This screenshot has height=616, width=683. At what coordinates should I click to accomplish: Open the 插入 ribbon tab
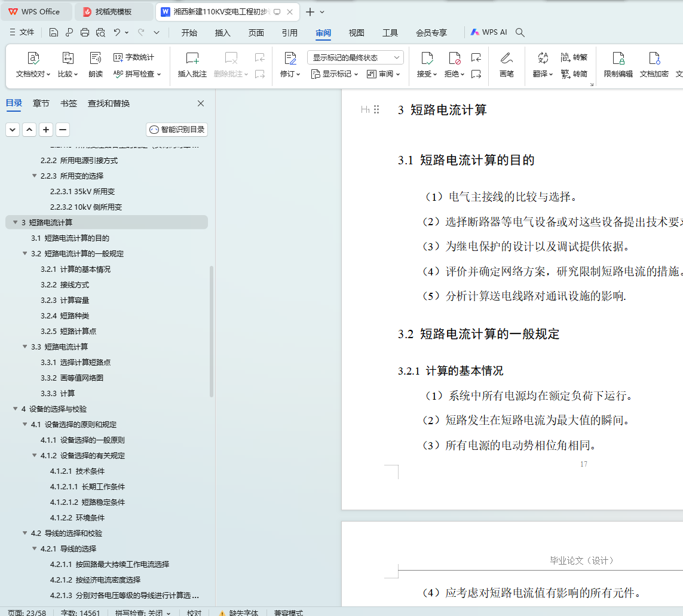(x=222, y=33)
